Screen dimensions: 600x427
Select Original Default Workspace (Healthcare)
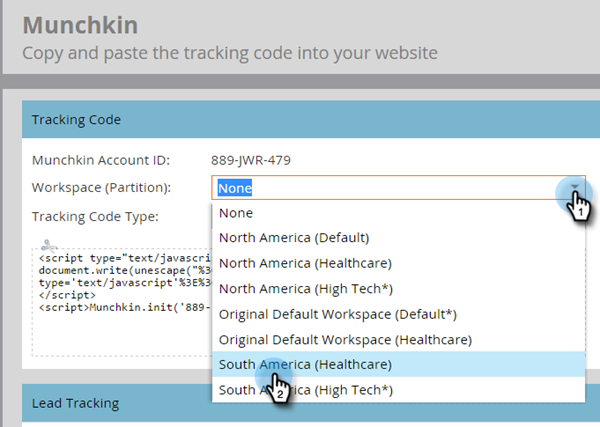pyautogui.click(x=398, y=339)
